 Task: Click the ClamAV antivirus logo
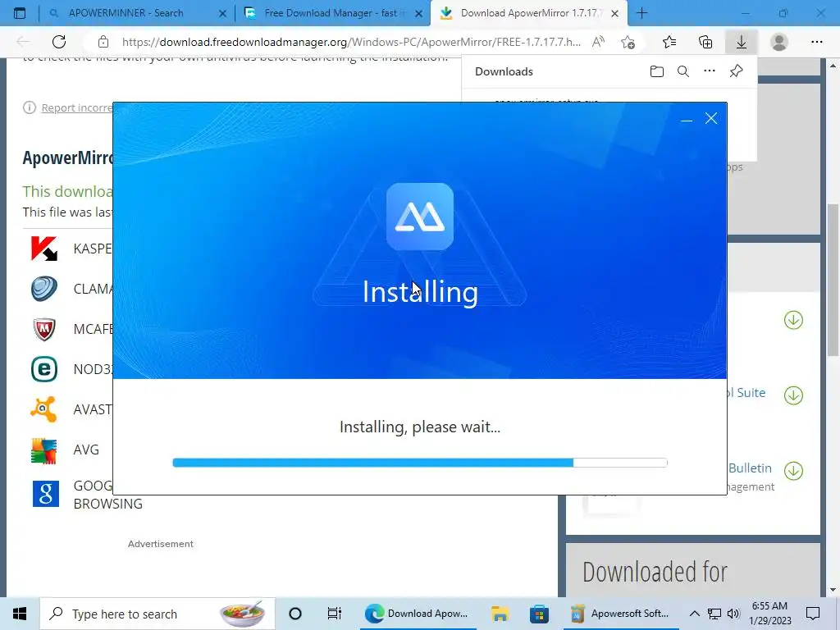tap(44, 289)
